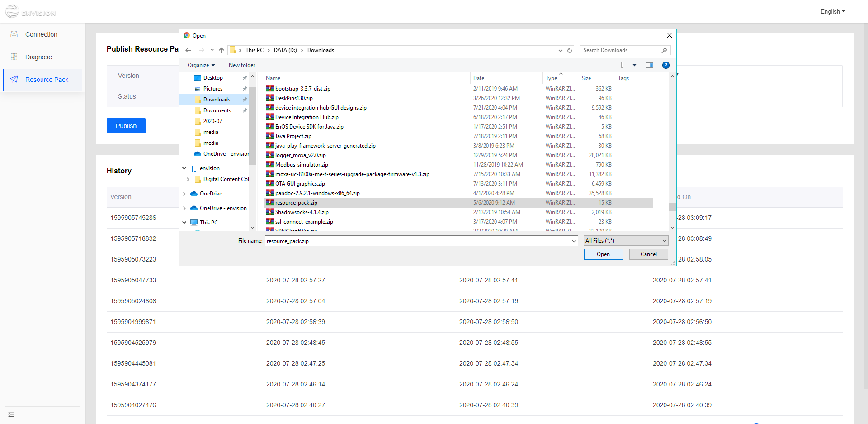
Task: Click the Diagnose sidebar icon
Action: [x=14, y=57]
